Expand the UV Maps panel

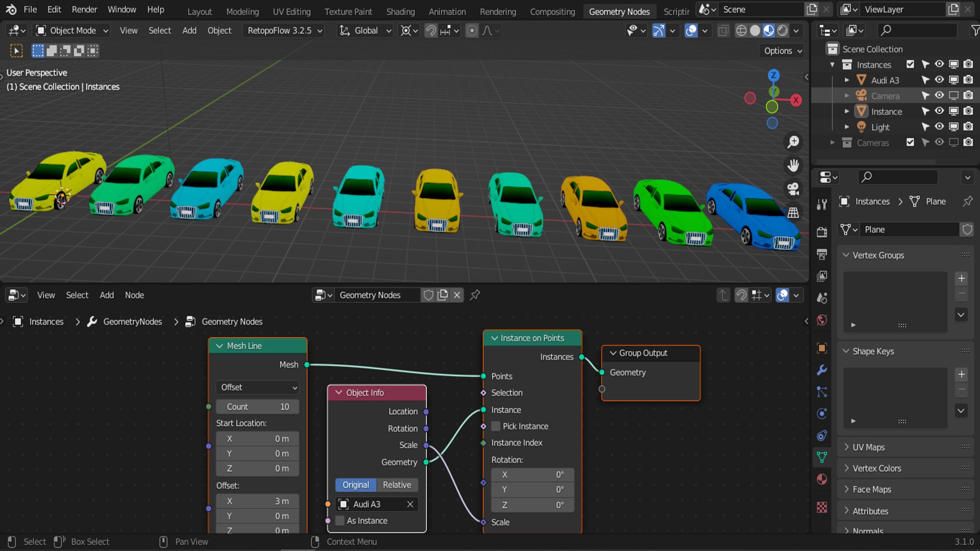(906, 447)
